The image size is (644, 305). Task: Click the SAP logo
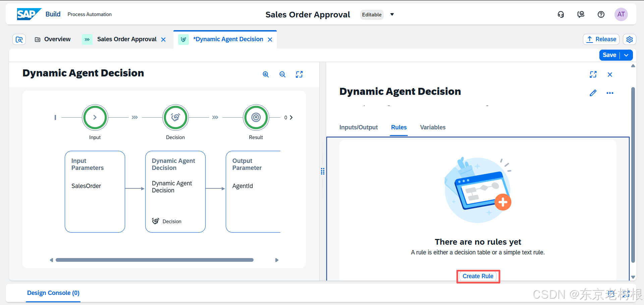coord(29,14)
